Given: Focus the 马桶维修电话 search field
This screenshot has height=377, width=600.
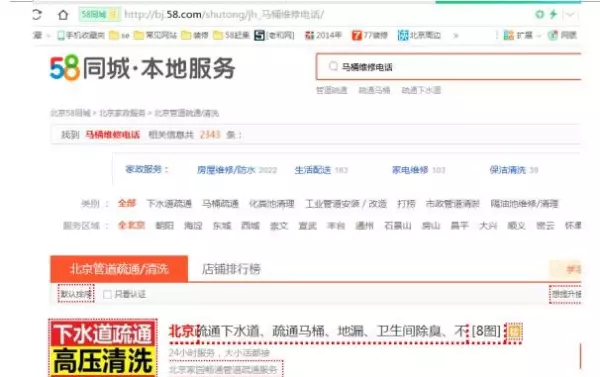Looking at the screenshot, I should [x=448, y=67].
